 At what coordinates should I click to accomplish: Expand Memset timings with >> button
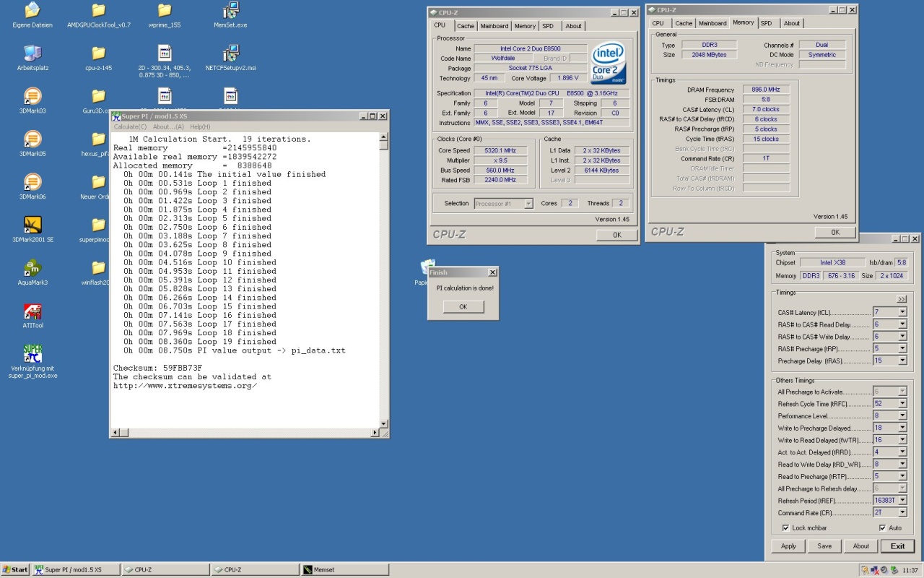click(902, 299)
